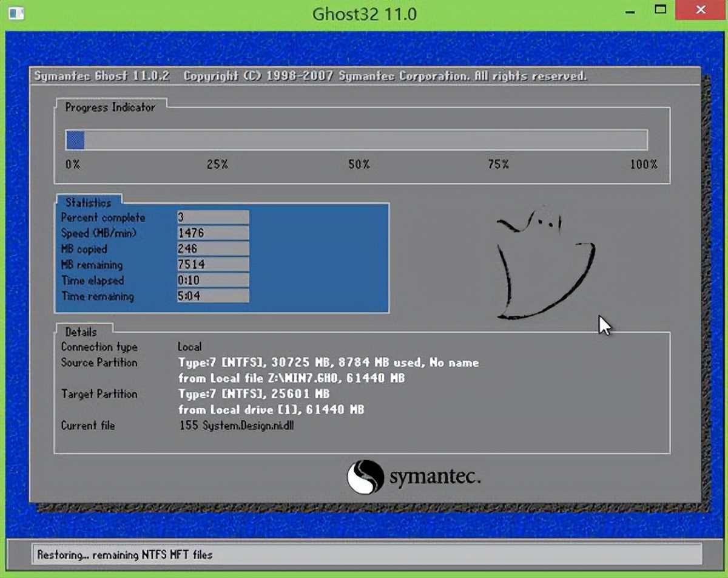The width and height of the screenshot is (728, 578).
Task: Click the Ghost32 application icon in title bar
Action: (x=17, y=13)
